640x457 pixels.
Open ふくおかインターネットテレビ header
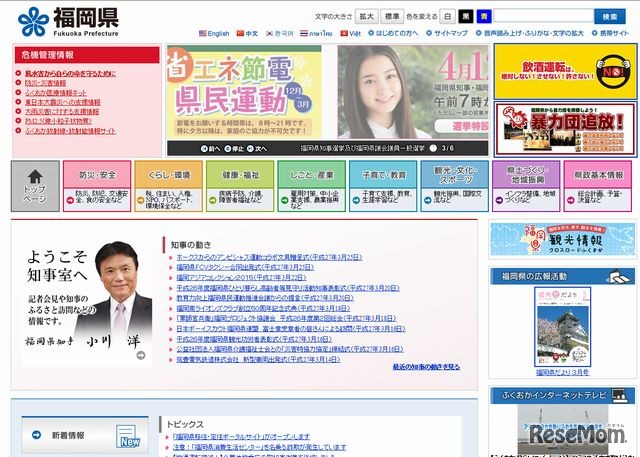pyautogui.click(x=562, y=395)
